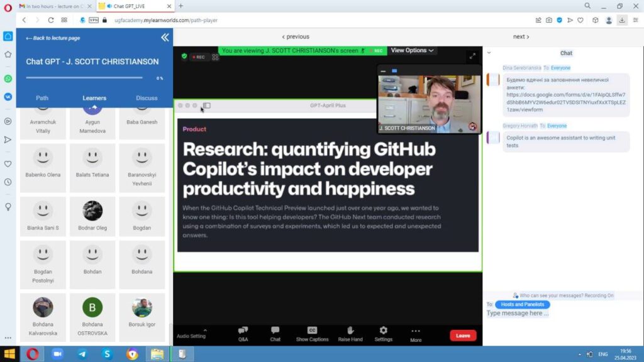Select Hosts and Panelists recipient dropdown

(523, 304)
